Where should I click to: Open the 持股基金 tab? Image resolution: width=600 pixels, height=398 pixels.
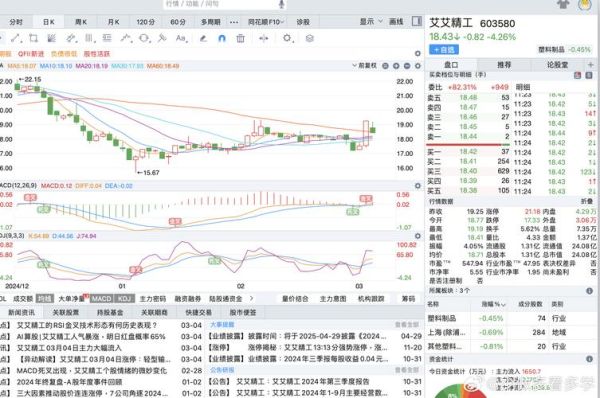pyautogui.click(x=110, y=312)
